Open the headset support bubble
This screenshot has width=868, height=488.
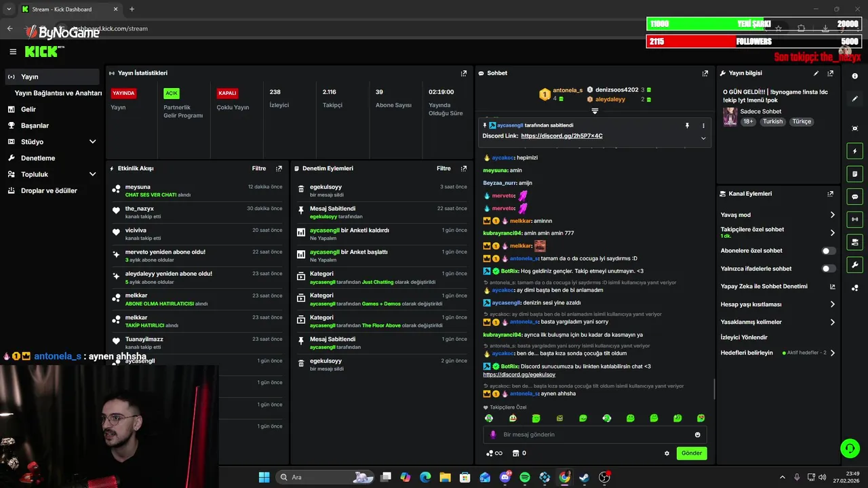tap(849, 448)
